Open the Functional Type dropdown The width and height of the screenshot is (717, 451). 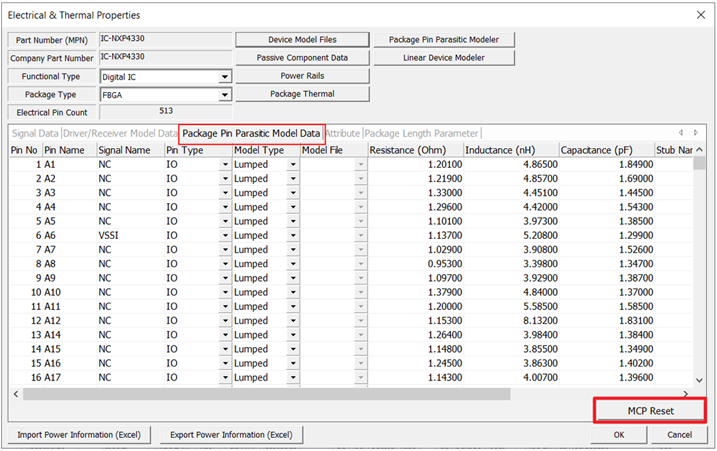(x=225, y=77)
